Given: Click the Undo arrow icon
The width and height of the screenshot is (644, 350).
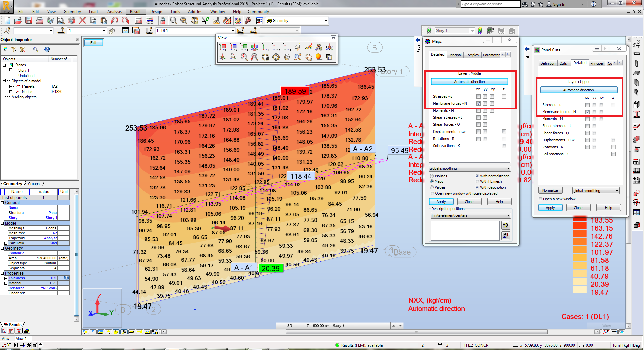Looking at the screenshot, I should pos(114,21).
